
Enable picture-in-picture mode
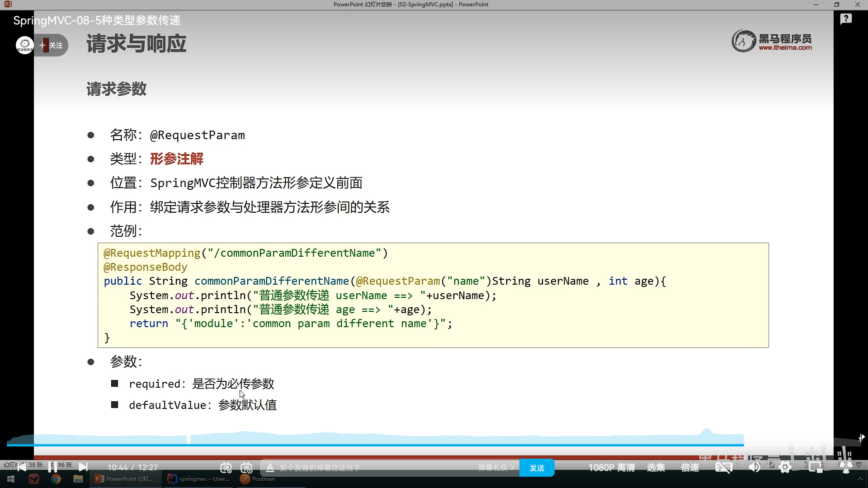point(816,468)
